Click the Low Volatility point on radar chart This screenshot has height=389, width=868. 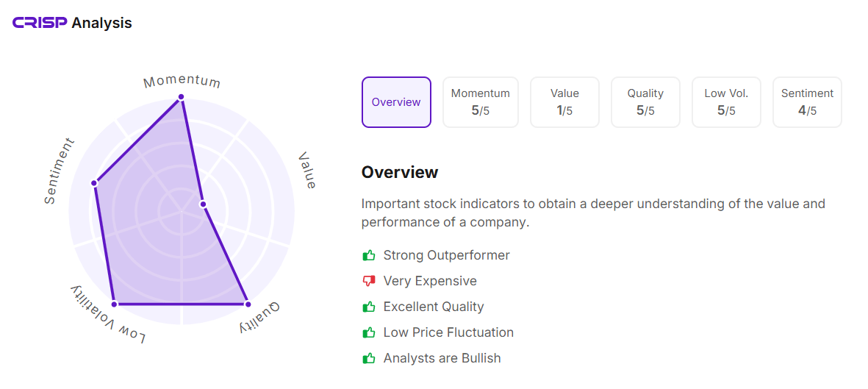point(114,304)
